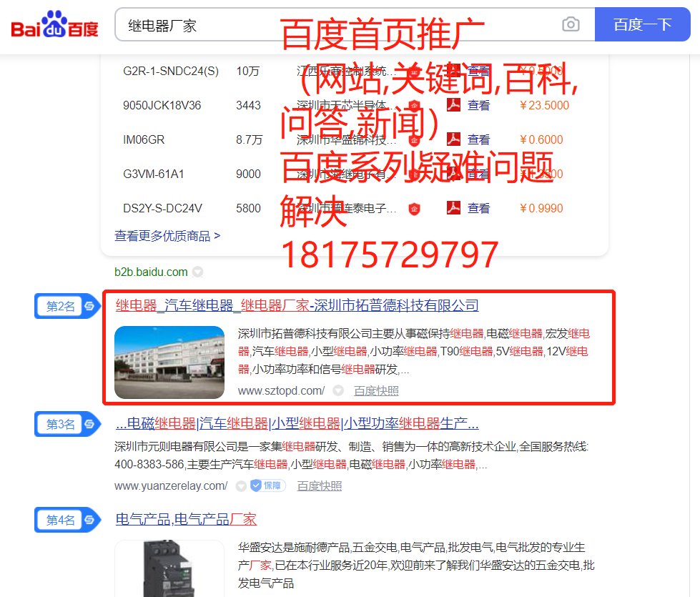Image resolution: width=700 pixels, height=597 pixels.
Task: Open the 电磁继电器|汽车继电器 result title
Action: [297, 423]
